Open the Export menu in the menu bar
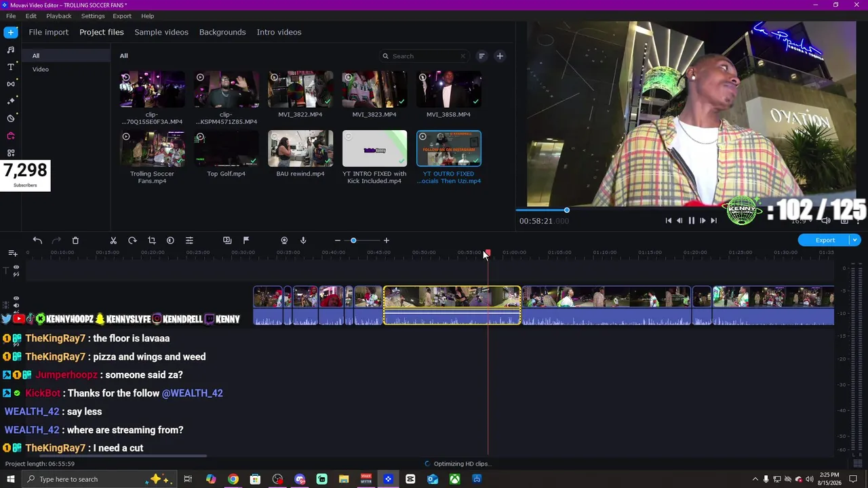 click(122, 16)
